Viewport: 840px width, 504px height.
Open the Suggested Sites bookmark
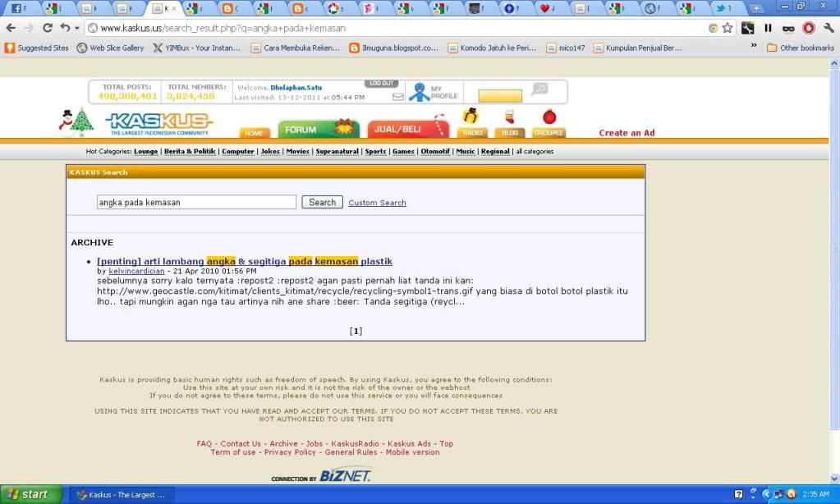(x=37, y=48)
